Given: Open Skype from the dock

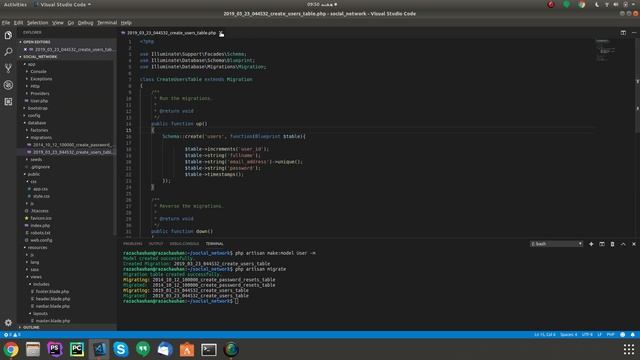Looking at the screenshot, I should pyautogui.click(x=121, y=349).
